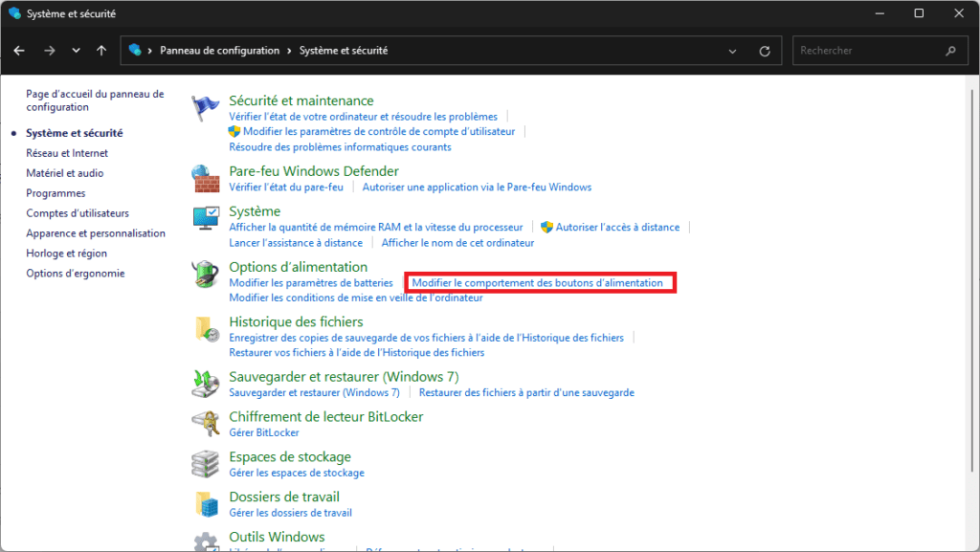The image size is (980, 552).
Task: Open Comptes d'utilisateurs from the sidebar
Action: coord(78,213)
